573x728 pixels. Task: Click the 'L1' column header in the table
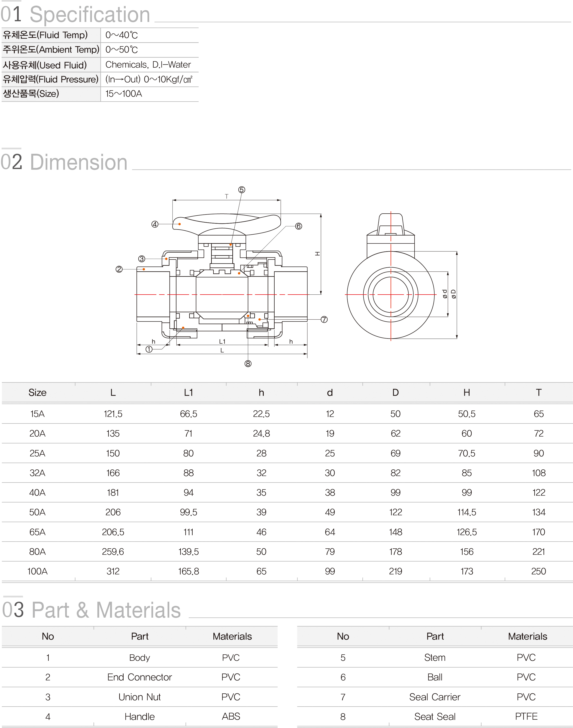[188, 392]
